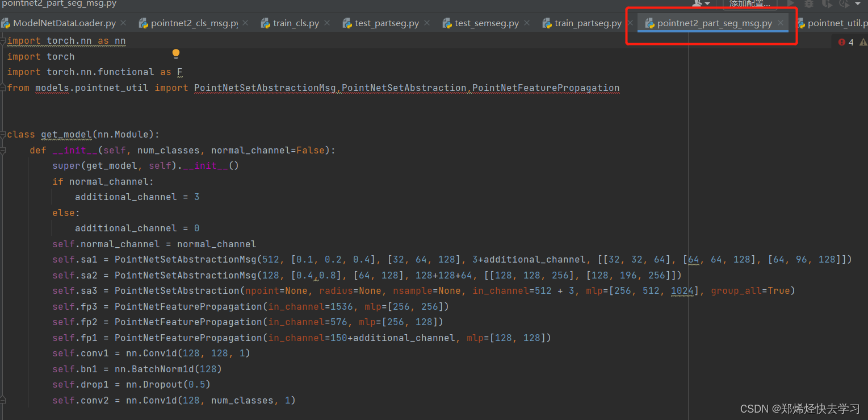
Task: Switch to the train_partseg.py tab
Action: (x=588, y=23)
